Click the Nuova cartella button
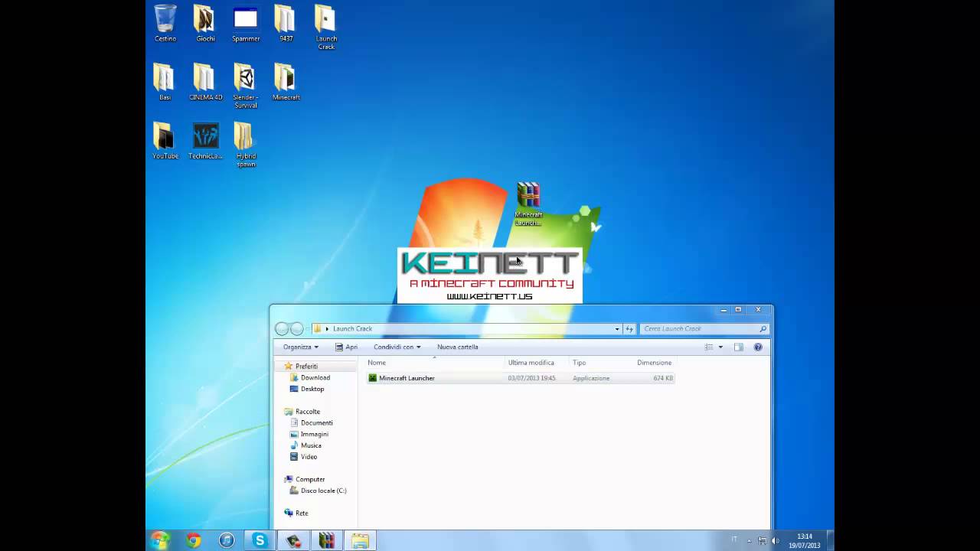This screenshot has width=980, height=551. [x=458, y=347]
